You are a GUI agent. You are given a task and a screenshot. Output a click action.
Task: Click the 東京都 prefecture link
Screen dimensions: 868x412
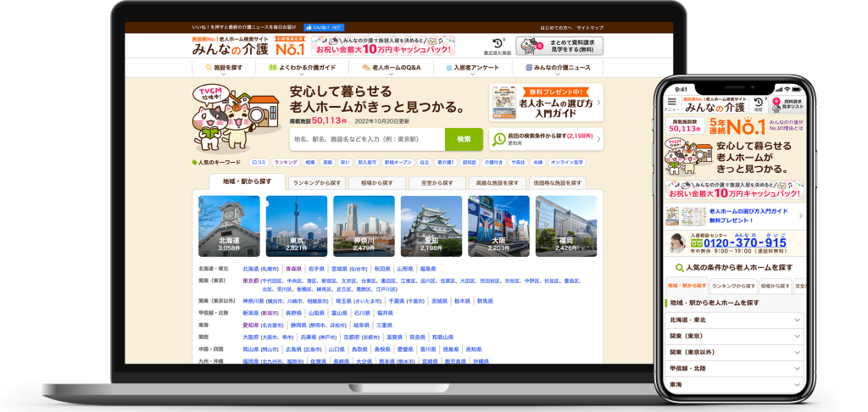[251, 280]
